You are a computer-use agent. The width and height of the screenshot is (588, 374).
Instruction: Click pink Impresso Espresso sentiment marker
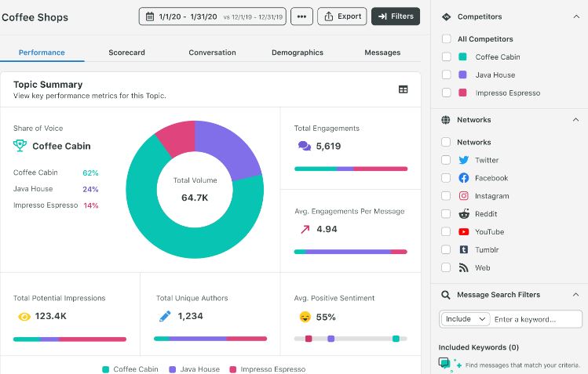point(309,339)
